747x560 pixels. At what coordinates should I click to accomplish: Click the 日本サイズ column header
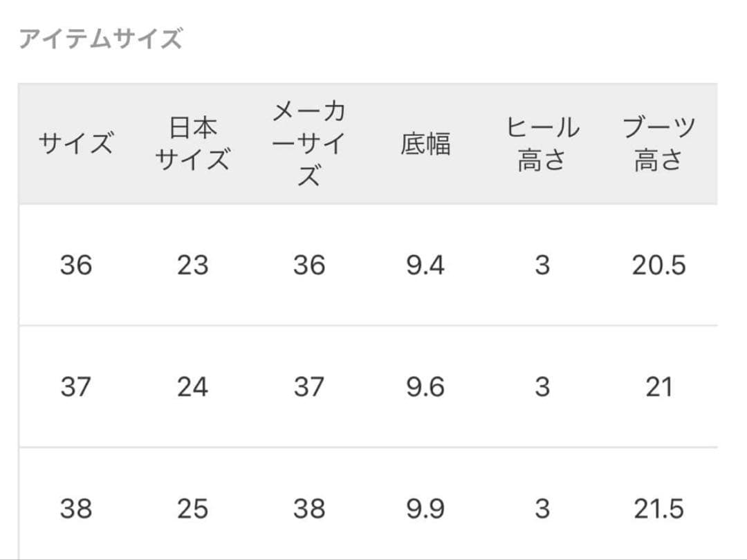coord(192,144)
